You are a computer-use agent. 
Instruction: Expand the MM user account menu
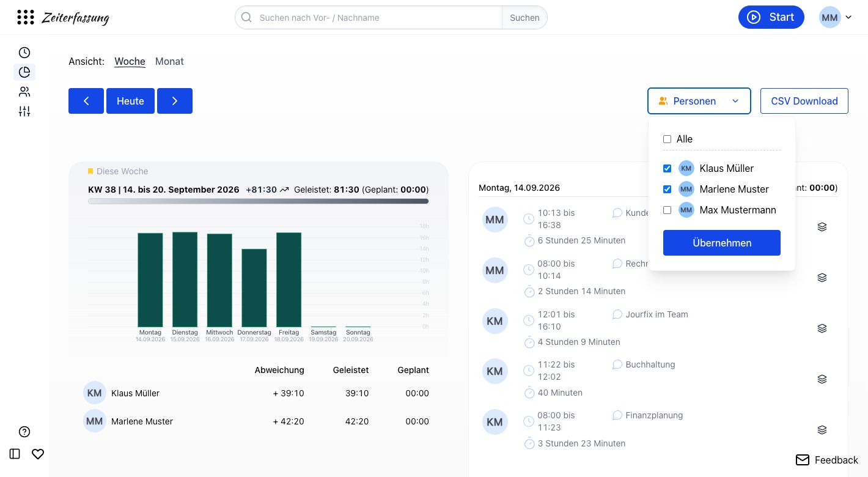coord(836,17)
